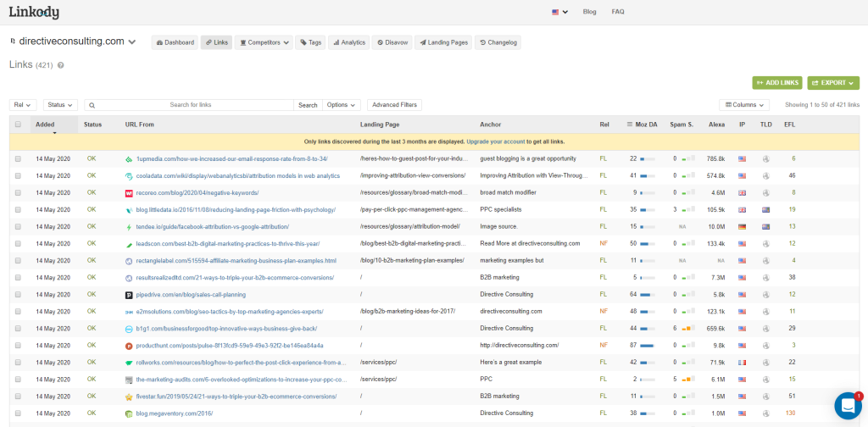Click the TLD flag in the blog.littledata.io row

pyautogui.click(x=766, y=209)
